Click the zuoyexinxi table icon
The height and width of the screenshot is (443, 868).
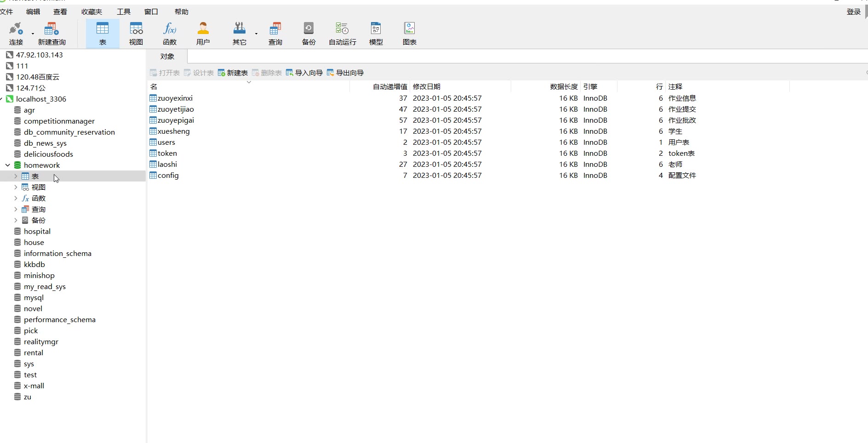click(x=153, y=98)
